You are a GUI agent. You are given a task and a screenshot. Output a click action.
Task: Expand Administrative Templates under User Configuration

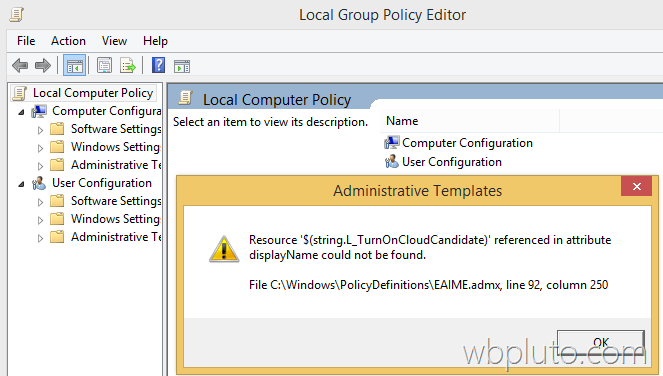pyautogui.click(x=40, y=238)
